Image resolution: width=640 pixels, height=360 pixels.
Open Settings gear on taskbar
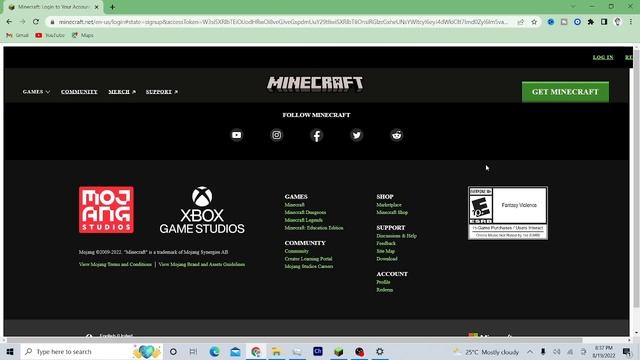coord(380,351)
